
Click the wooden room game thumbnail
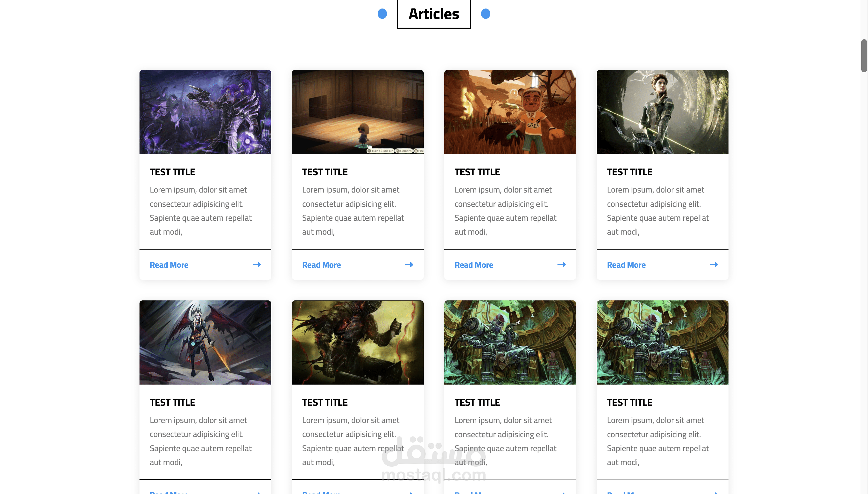358,112
